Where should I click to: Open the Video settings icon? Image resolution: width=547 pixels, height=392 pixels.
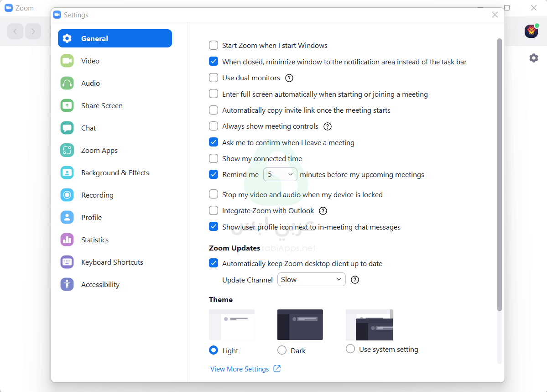click(67, 61)
